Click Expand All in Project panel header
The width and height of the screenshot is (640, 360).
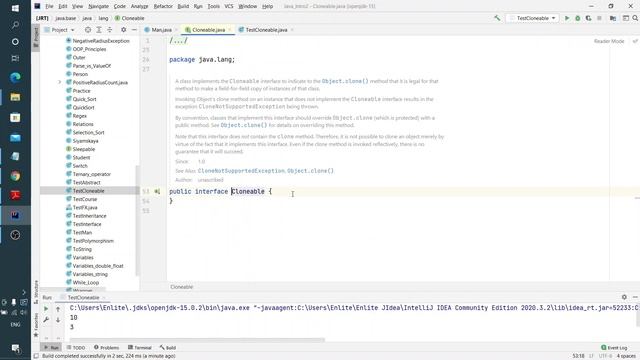point(99,30)
